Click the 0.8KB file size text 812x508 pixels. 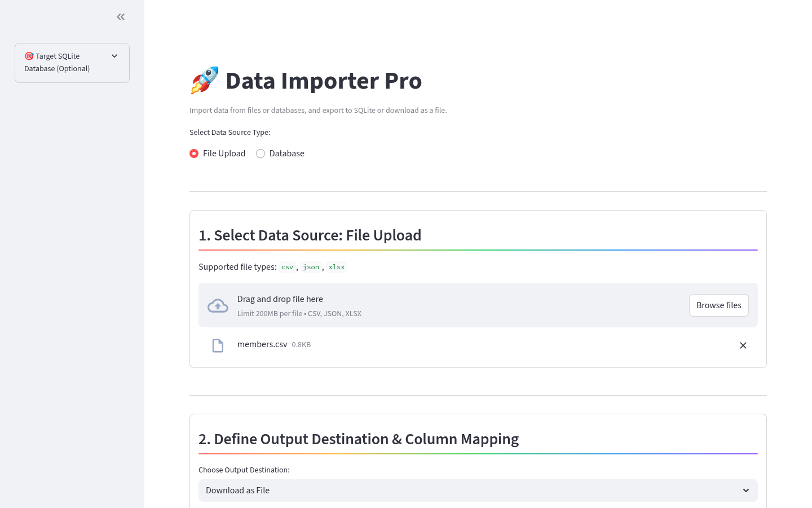click(x=301, y=345)
